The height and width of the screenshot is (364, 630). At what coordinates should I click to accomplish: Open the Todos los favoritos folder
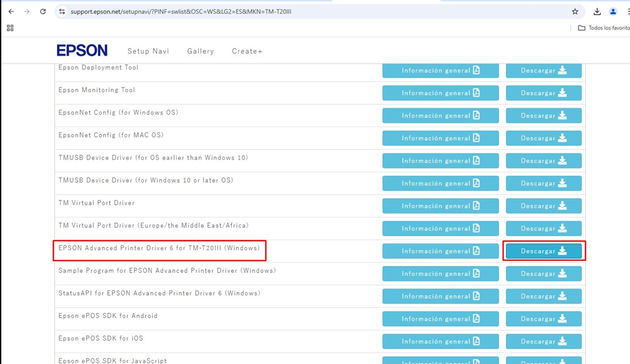603,28
